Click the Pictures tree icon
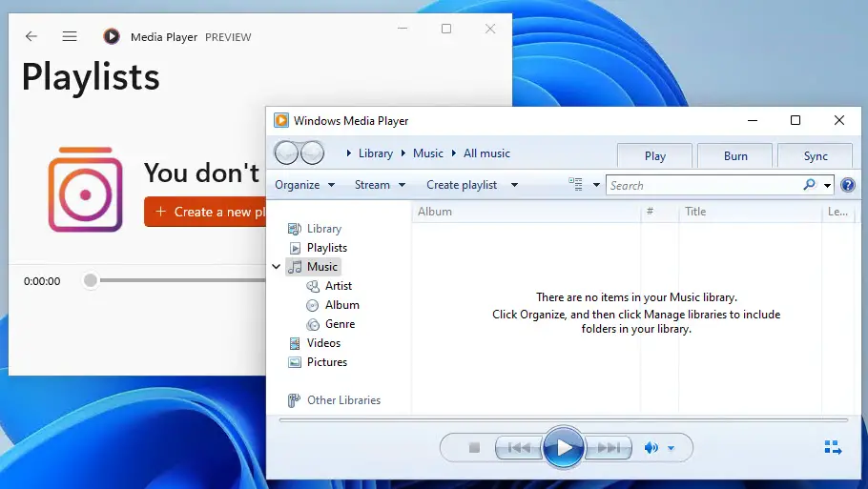This screenshot has width=868, height=489. point(295,363)
